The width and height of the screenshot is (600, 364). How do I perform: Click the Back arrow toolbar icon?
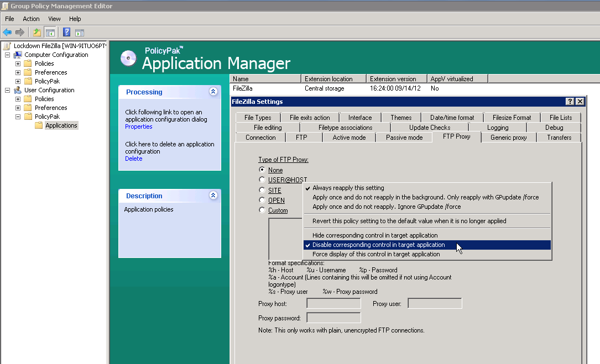tap(7, 33)
